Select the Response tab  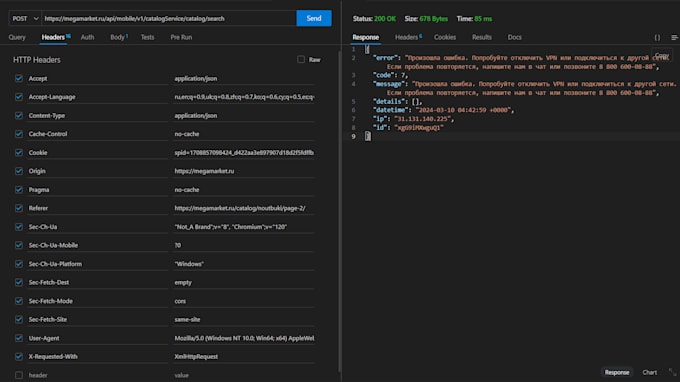[x=366, y=37]
